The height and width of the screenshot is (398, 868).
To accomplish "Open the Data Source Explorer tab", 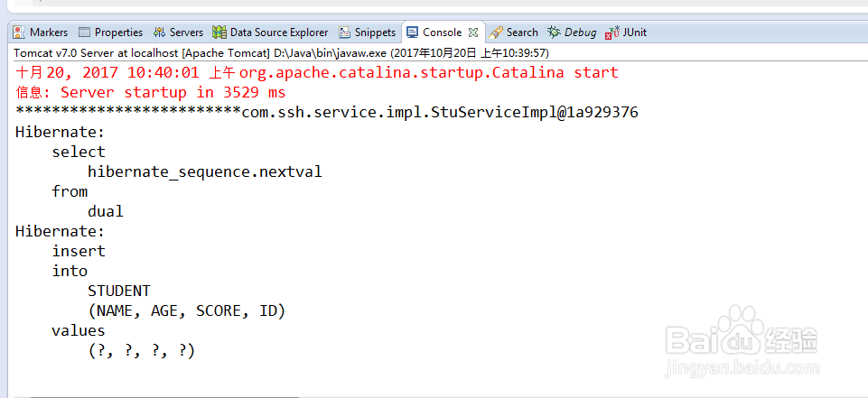I will [x=279, y=32].
